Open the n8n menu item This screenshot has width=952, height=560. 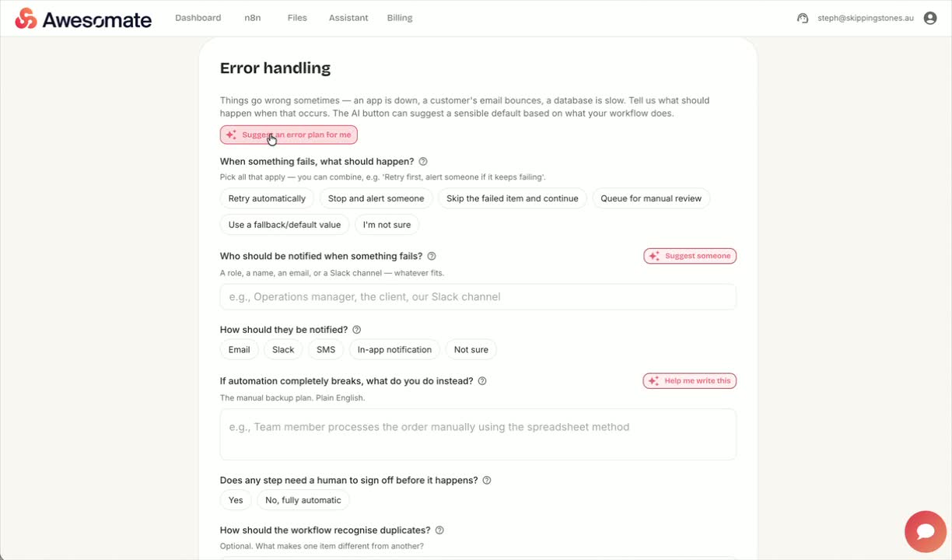pos(253,18)
